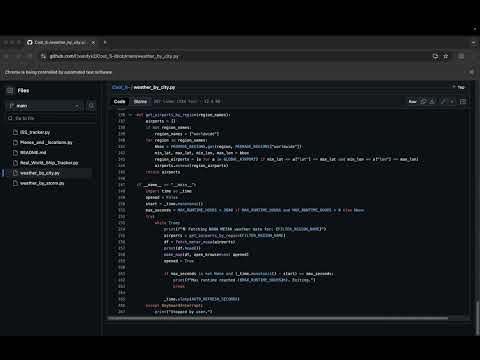Click weather_by_city.py breadcrumb filename
The width and height of the screenshot is (480, 360).
point(154,87)
